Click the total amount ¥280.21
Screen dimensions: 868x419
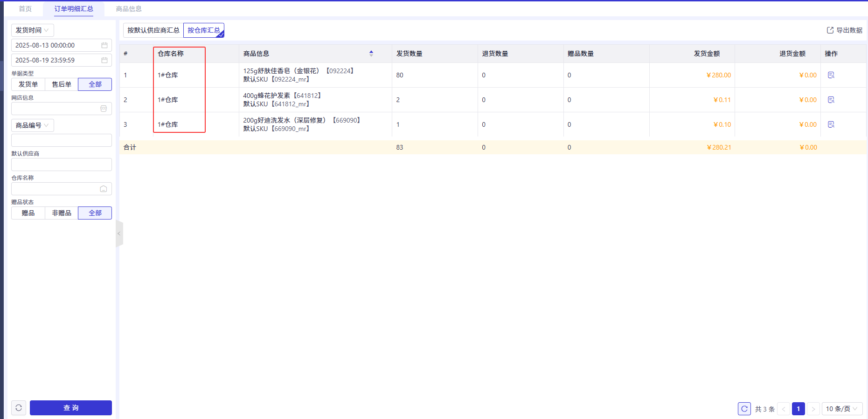pyautogui.click(x=719, y=147)
